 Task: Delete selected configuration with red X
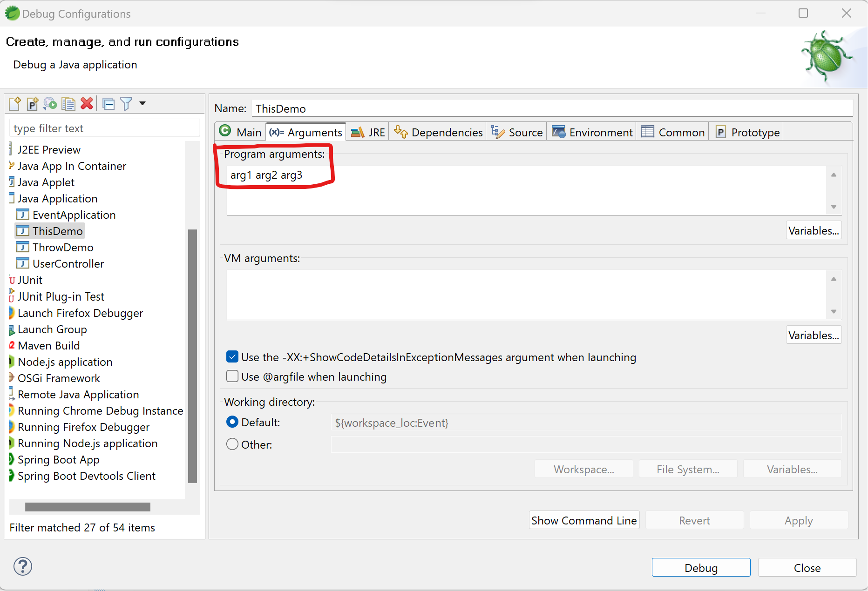click(x=87, y=103)
